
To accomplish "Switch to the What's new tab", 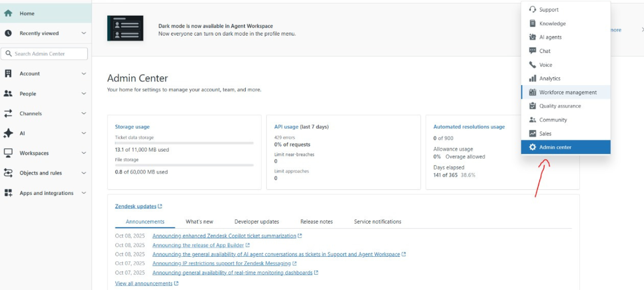I will coord(199,222).
